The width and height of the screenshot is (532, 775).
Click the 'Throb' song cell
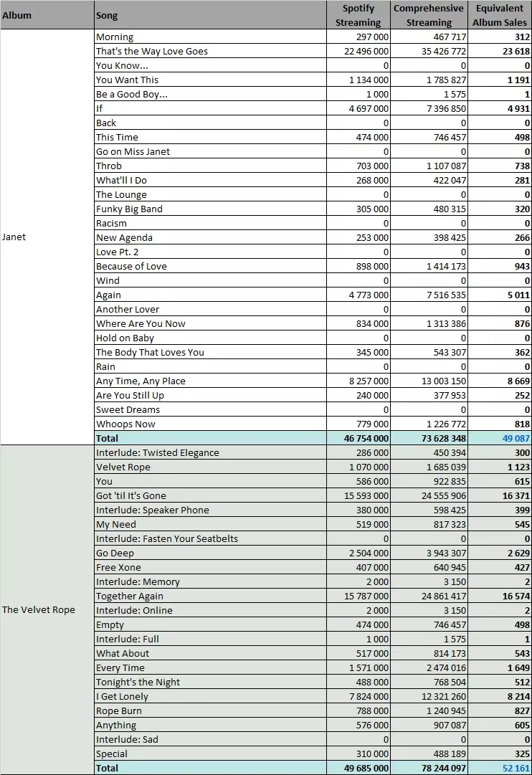(x=210, y=166)
